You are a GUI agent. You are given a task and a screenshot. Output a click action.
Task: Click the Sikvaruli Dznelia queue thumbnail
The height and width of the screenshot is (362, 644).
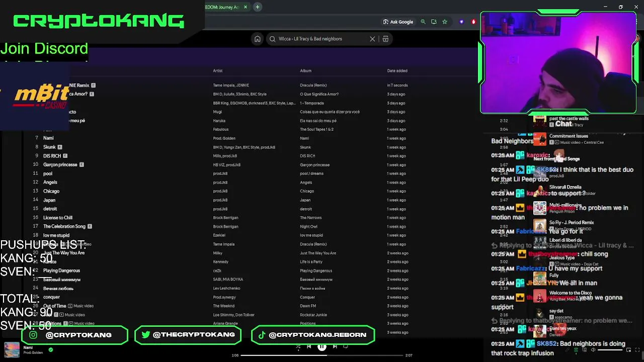539,191
